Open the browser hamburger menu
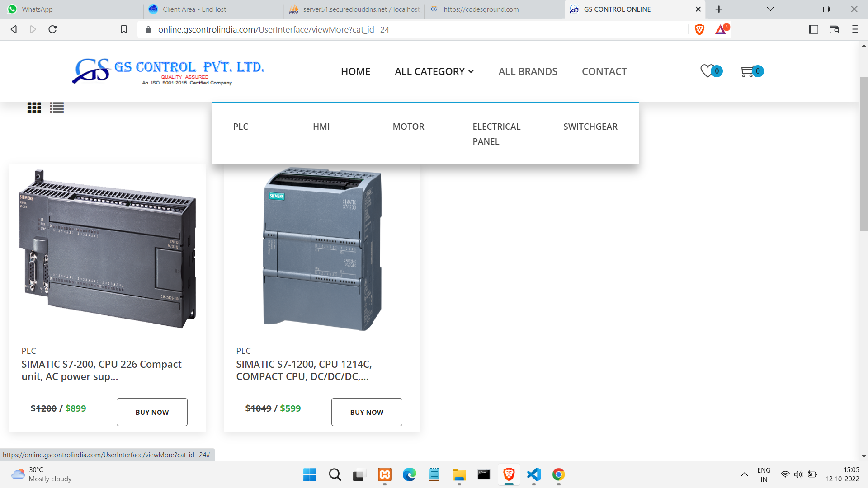868x488 pixels. click(x=855, y=29)
